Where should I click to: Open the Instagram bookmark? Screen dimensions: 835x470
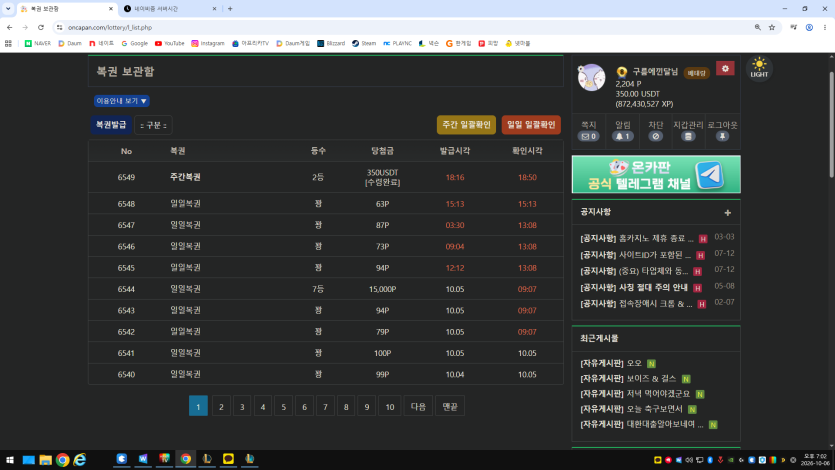(x=208, y=43)
